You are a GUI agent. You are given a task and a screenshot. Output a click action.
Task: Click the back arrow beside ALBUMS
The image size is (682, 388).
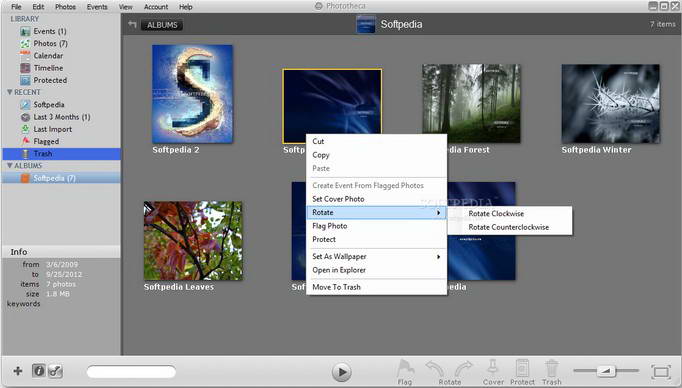(x=132, y=24)
